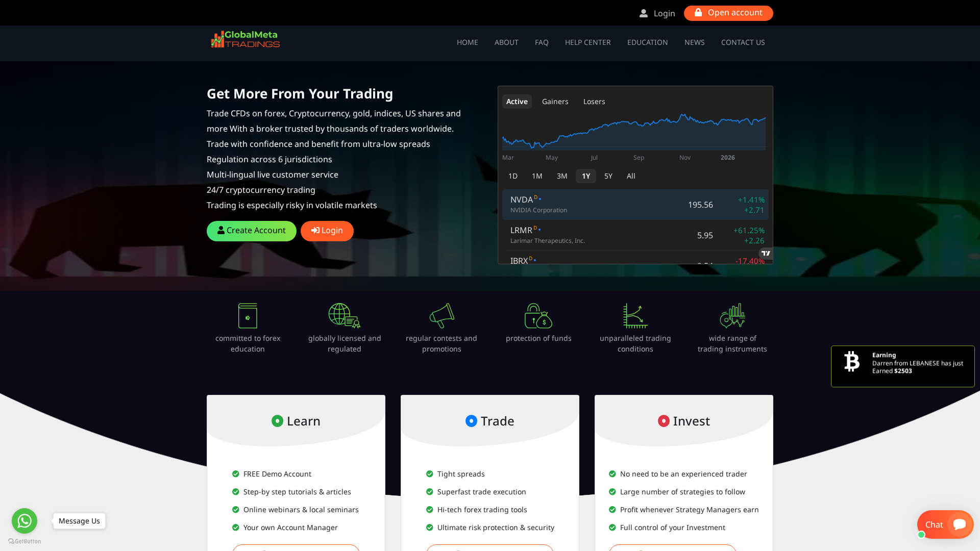Image resolution: width=980 pixels, height=551 pixels.
Task: Open the live Chat bubble
Action: click(945, 524)
